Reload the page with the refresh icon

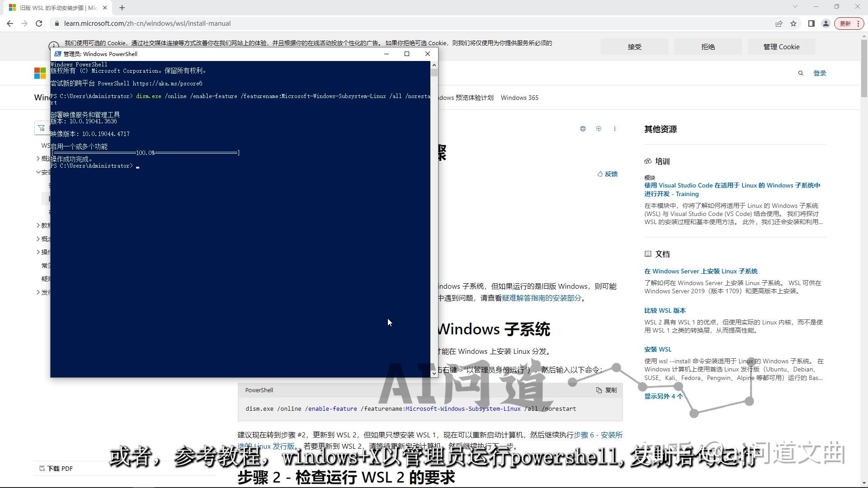click(x=39, y=23)
